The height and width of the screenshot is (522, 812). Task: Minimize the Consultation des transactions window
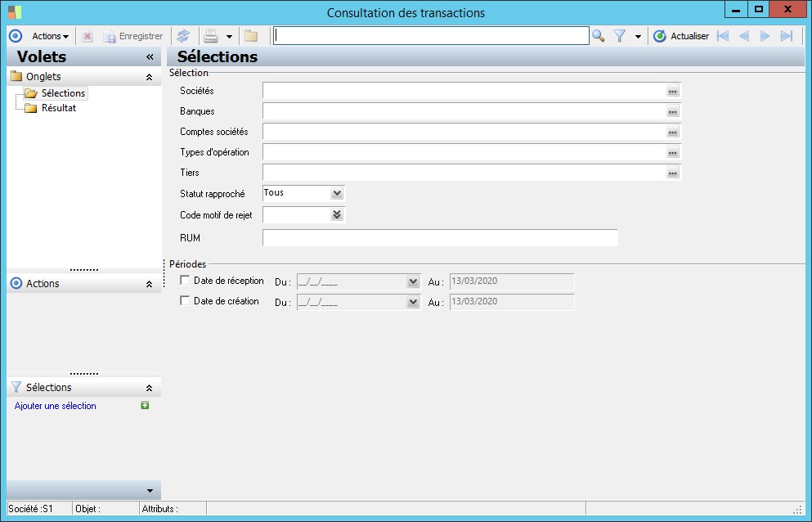click(x=735, y=9)
